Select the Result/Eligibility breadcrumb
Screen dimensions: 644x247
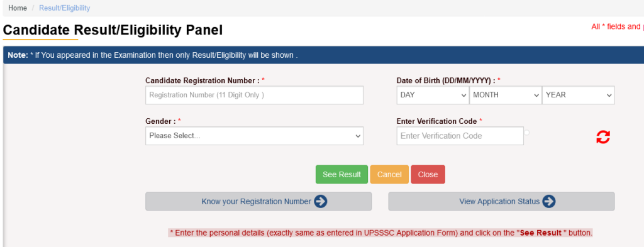click(x=65, y=8)
